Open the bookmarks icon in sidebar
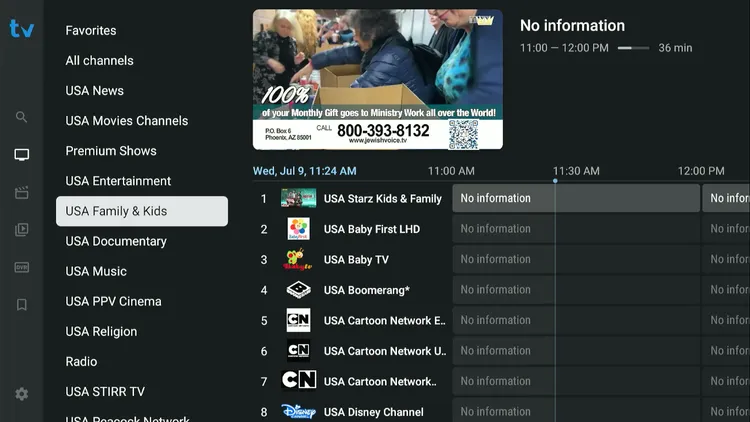Viewport: 750px width, 422px height. click(22, 305)
